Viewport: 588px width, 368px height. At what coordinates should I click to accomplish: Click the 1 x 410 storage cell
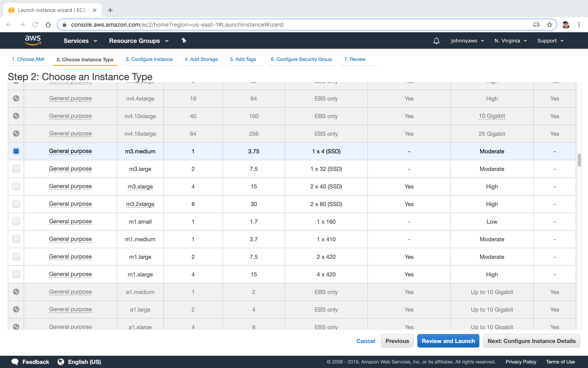point(326,239)
